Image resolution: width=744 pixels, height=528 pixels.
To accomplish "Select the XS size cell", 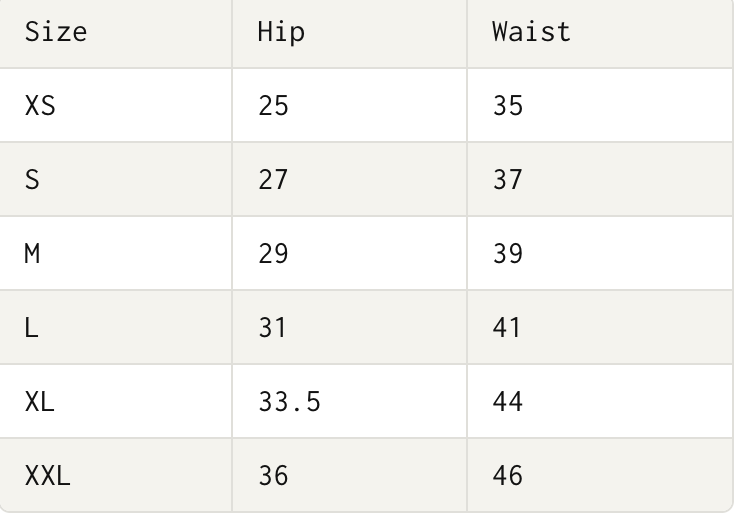I will (x=40, y=105).
